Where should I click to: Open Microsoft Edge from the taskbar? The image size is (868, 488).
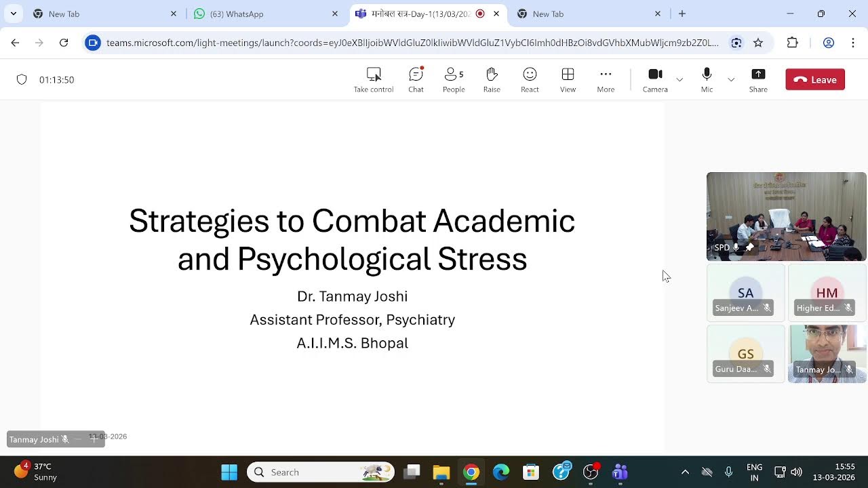[501, 472]
